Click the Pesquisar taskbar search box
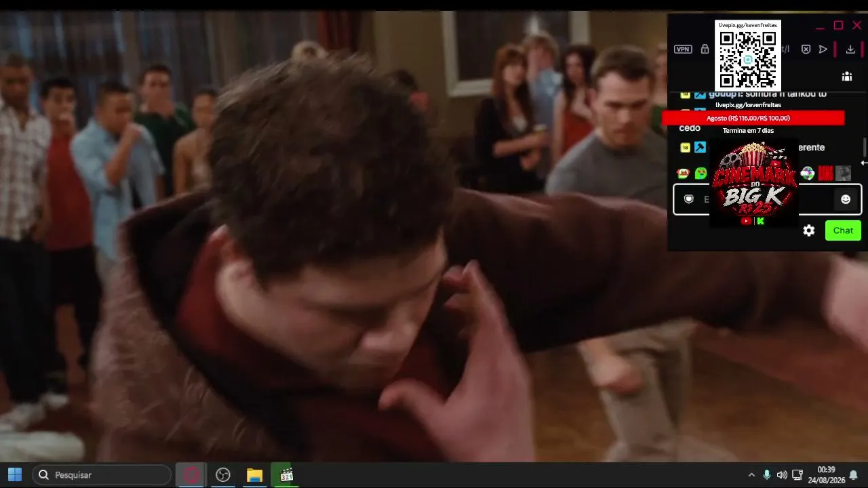 pos(102,475)
